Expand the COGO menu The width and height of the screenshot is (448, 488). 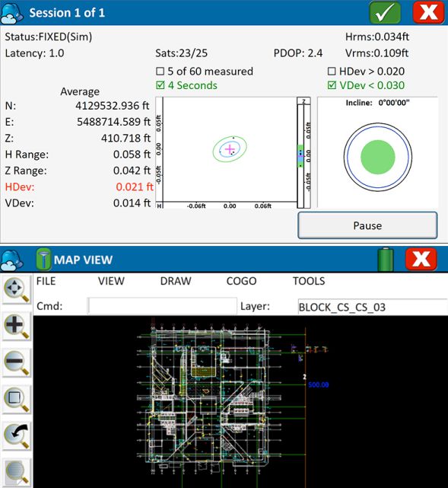coord(242,281)
